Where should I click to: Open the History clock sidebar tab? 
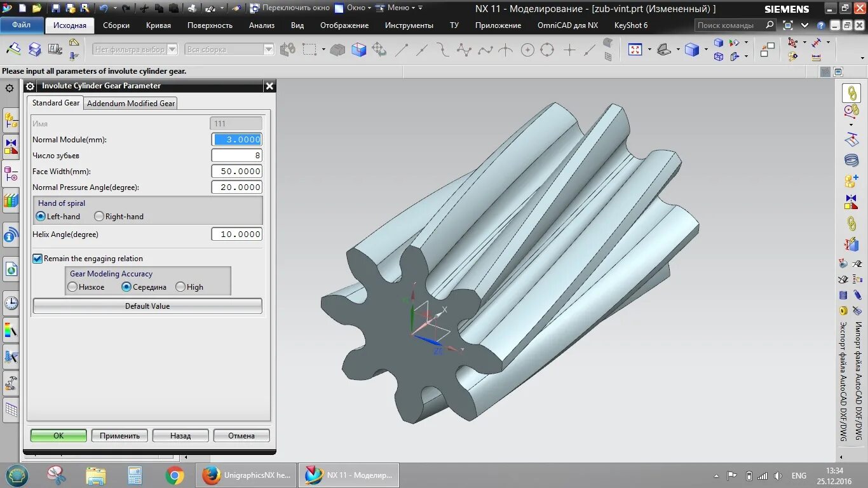pyautogui.click(x=11, y=303)
